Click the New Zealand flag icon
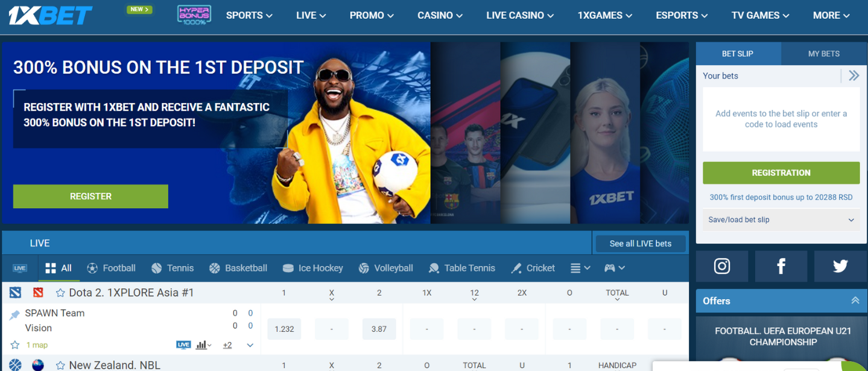 38,365
